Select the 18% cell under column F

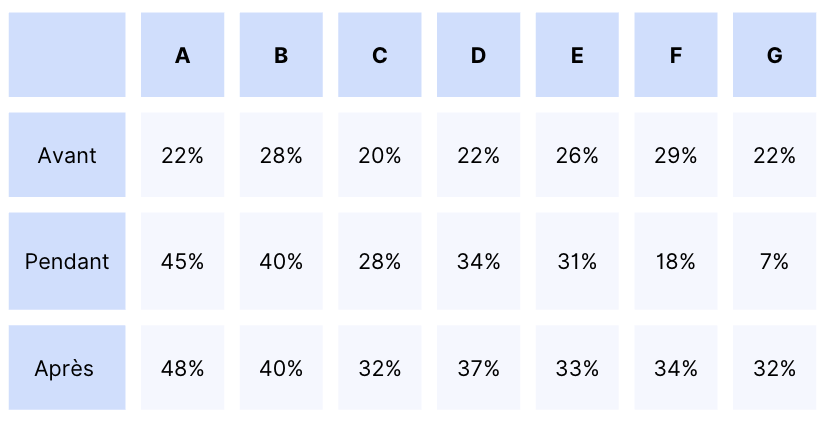click(x=676, y=261)
